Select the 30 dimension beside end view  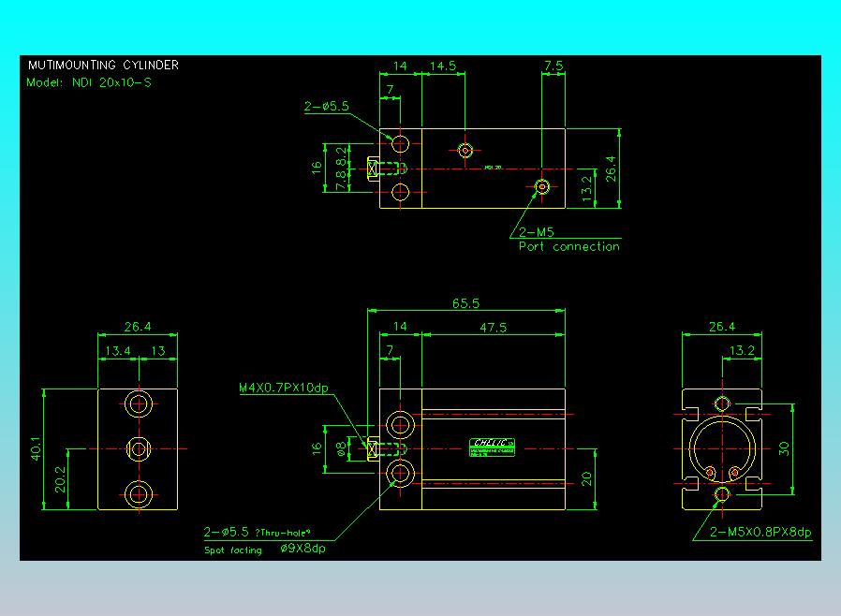tap(785, 448)
